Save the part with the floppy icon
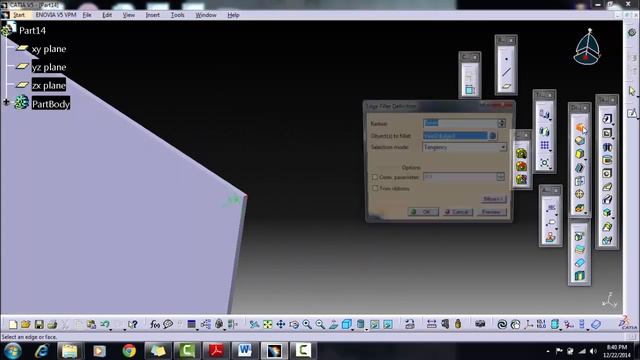The width and height of the screenshot is (640, 360). [39, 324]
